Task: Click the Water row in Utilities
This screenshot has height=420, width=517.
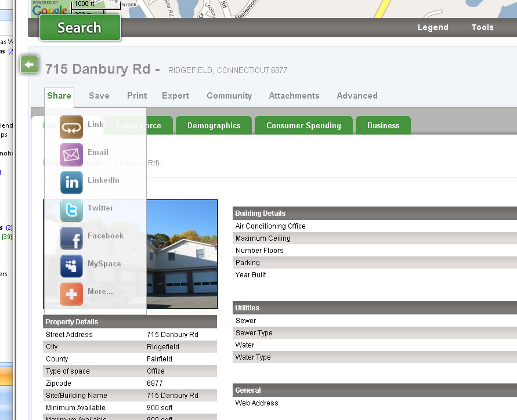Action: pos(375,345)
